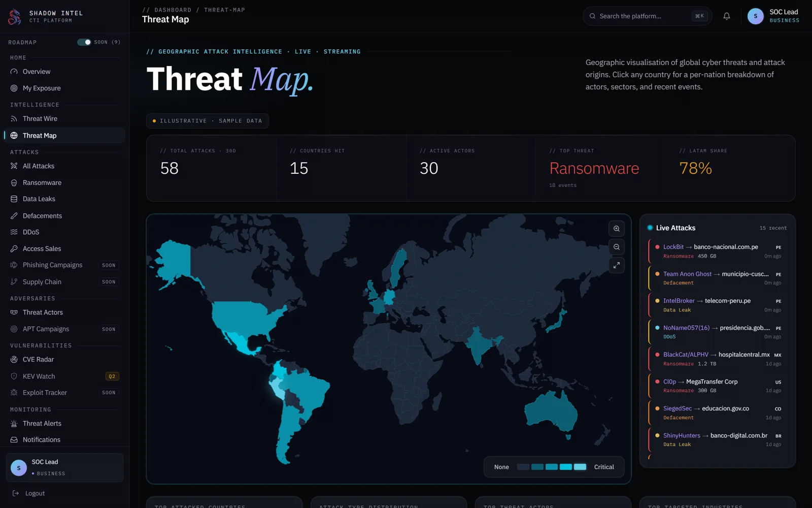Screen dimensions: 812x508
Task: Open Exploit Tracker item
Action: tap(64, 393)
